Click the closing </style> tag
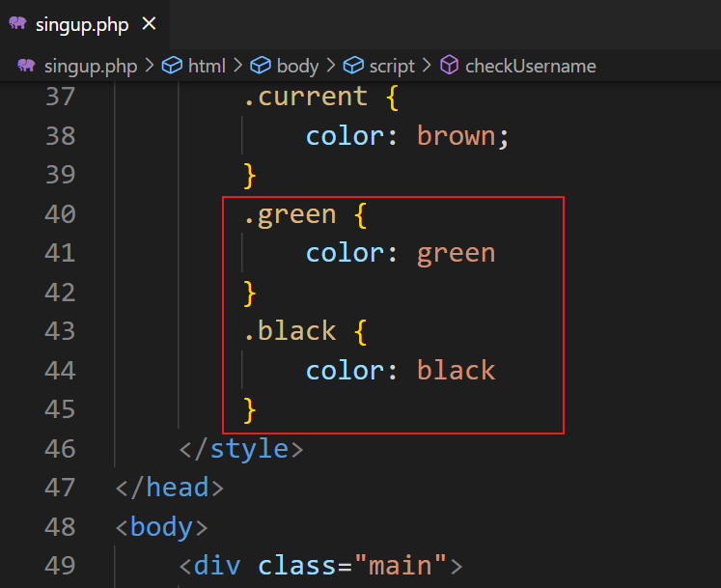Screen dimensions: 721x588 [x=241, y=449]
